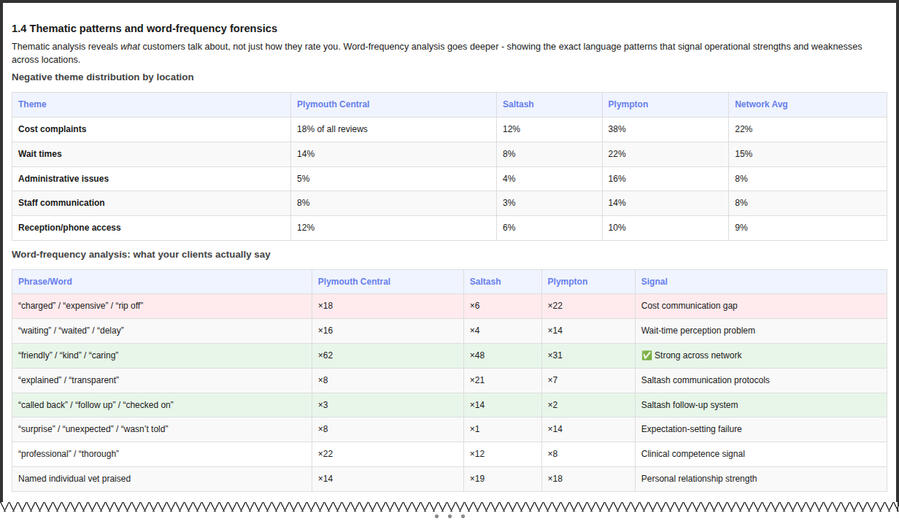Click the Reception/phone access row label
This screenshot has height=524, width=899.
point(69,228)
